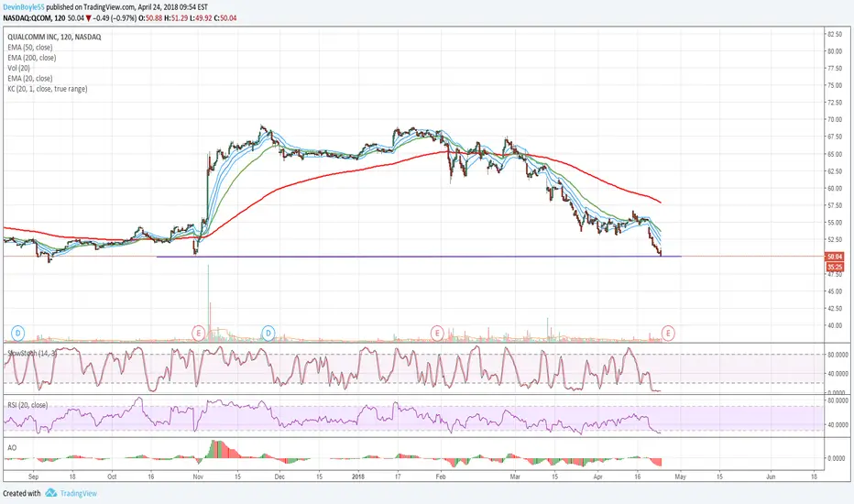Select the EMA (200, close) indicator label
The height and width of the screenshot is (504, 854).
click(31, 58)
